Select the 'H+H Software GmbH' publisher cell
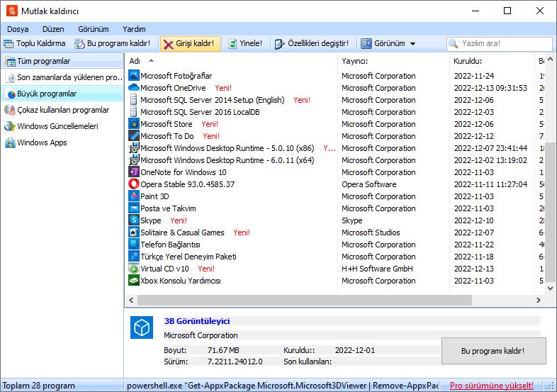 point(377,269)
